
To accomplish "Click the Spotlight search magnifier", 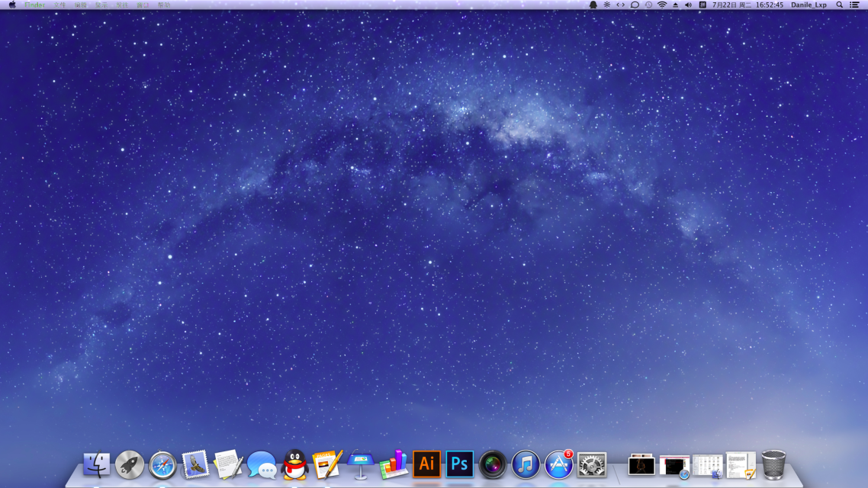I will click(840, 5).
